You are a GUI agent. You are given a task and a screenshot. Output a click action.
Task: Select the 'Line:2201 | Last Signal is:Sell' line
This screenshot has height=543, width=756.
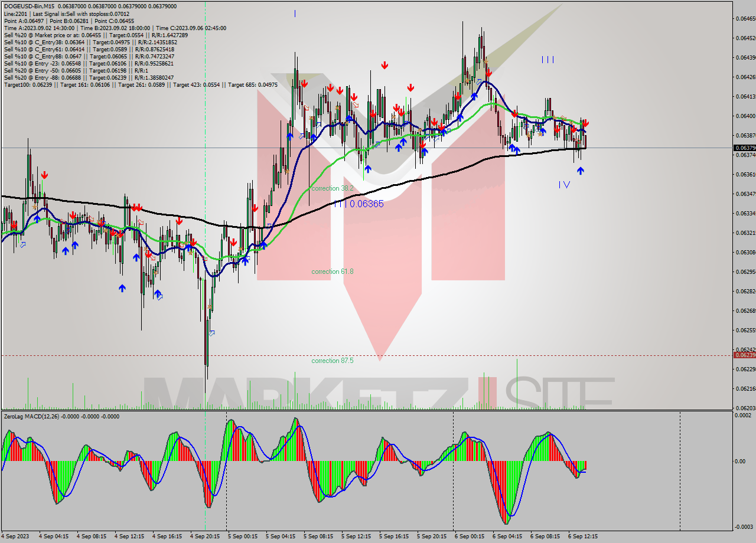click(x=66, y=14)
